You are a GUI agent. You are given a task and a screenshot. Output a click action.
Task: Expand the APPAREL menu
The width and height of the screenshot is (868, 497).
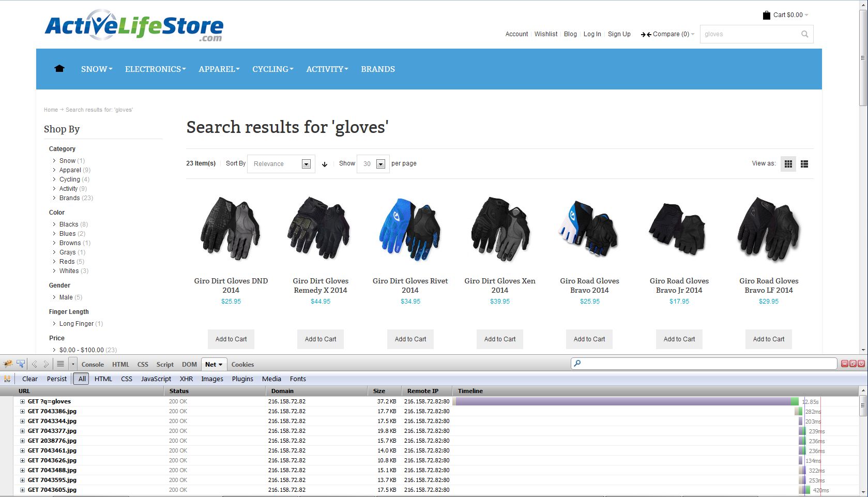click(x=219, y=69)
